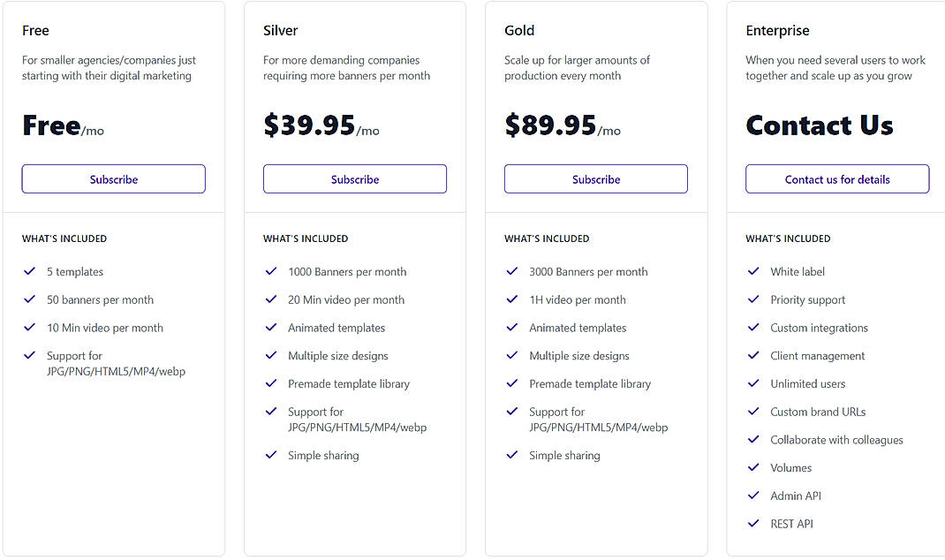Click "WHAT'S INCLUDED" under the Free plan

coord(64,238)
